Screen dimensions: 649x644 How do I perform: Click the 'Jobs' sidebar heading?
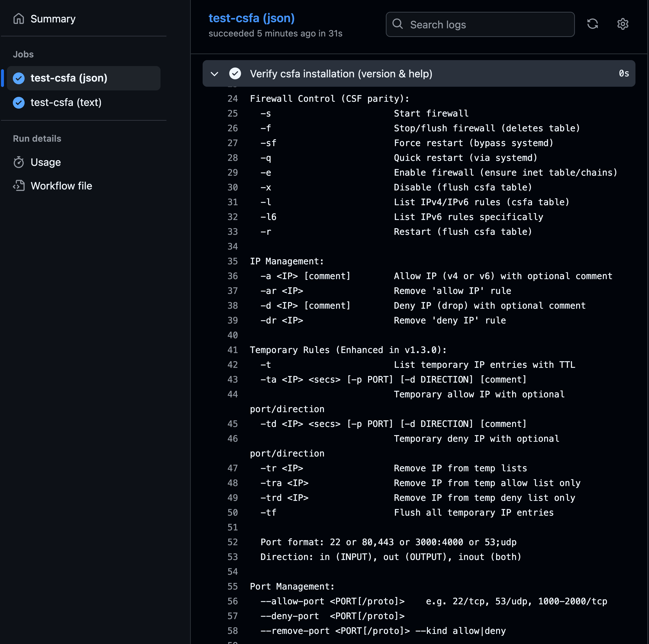pos(23,54)
